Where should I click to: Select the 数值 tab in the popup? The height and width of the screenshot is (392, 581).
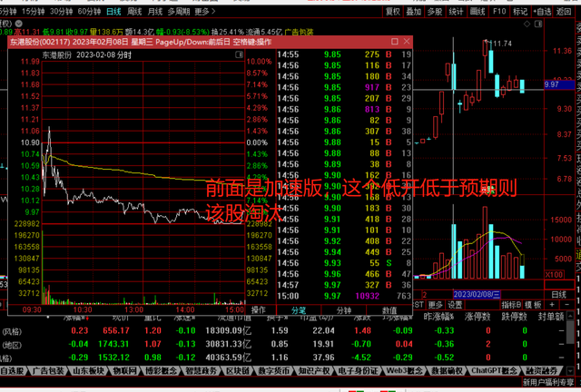click(x=389, y=310)
